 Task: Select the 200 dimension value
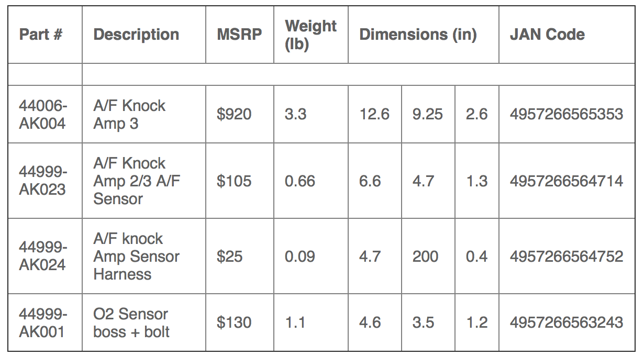pyautogui.click(x=425, y=257)
